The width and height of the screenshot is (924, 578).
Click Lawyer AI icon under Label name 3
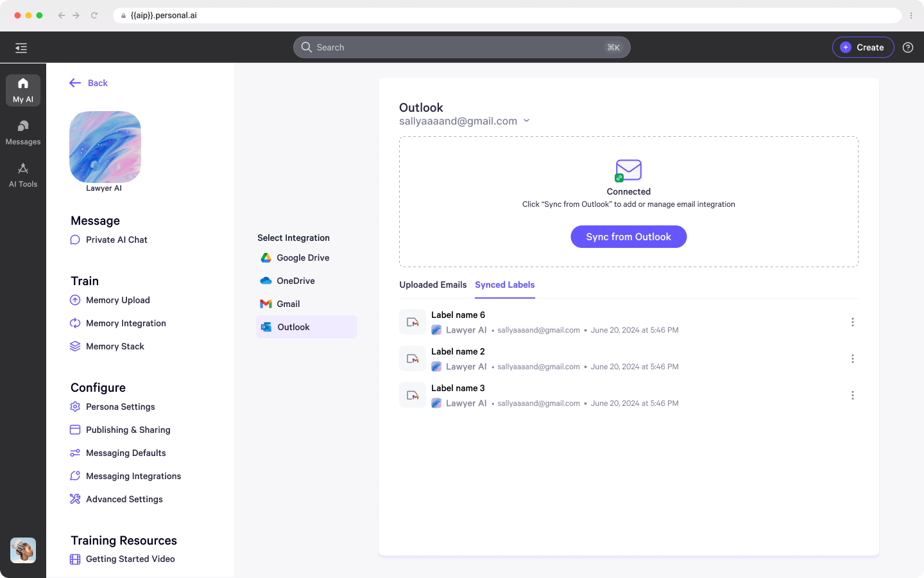[x=436, y=403]
